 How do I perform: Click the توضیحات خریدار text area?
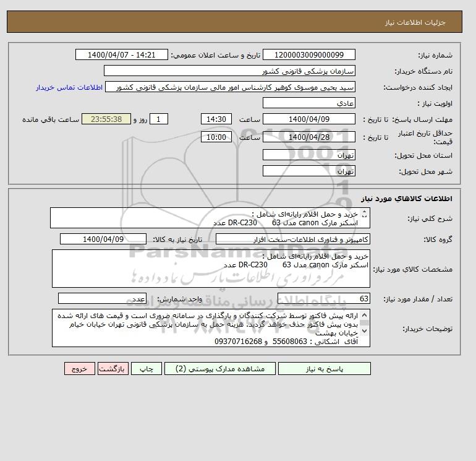211,328
